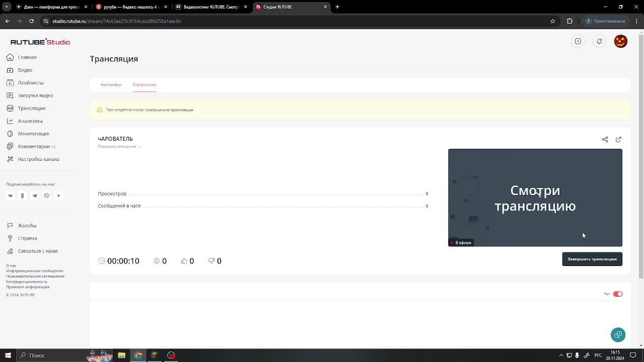Open Пользовательское соглашение link
This screenshot has height=362, width=644.
[x=35, y=276]
